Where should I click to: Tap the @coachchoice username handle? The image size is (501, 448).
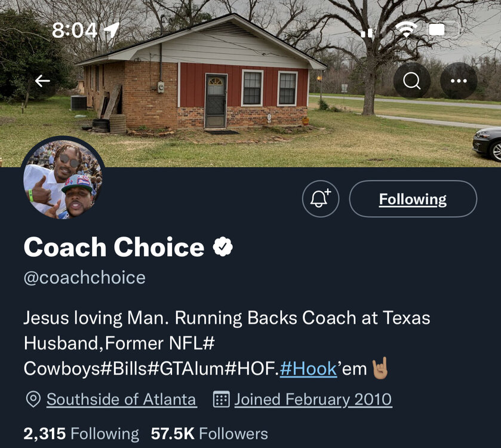click(x=84, y=278)
